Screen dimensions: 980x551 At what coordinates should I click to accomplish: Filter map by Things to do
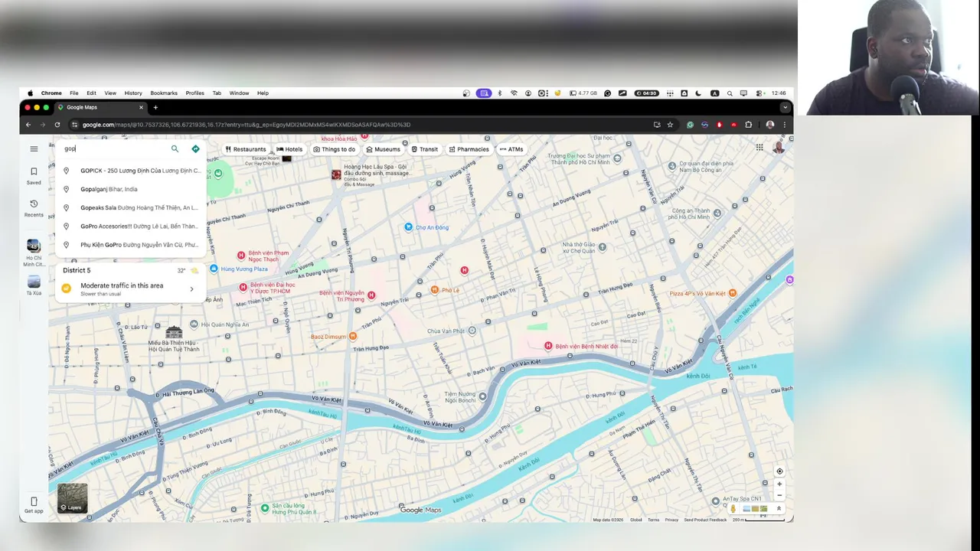point(334,149)
